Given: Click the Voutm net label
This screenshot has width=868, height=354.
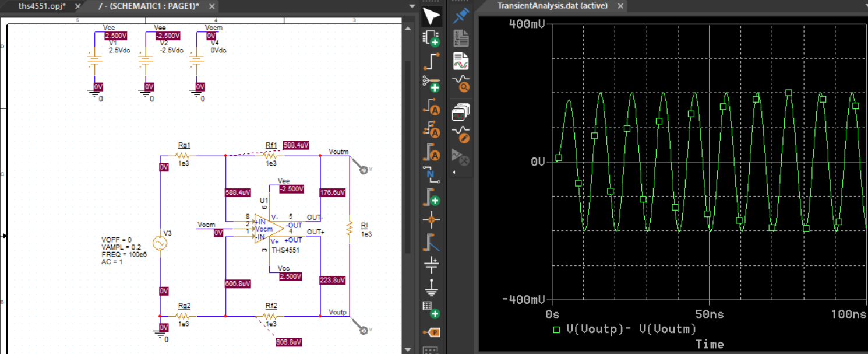Looking at the screenshot, I should tap(338, 152).
